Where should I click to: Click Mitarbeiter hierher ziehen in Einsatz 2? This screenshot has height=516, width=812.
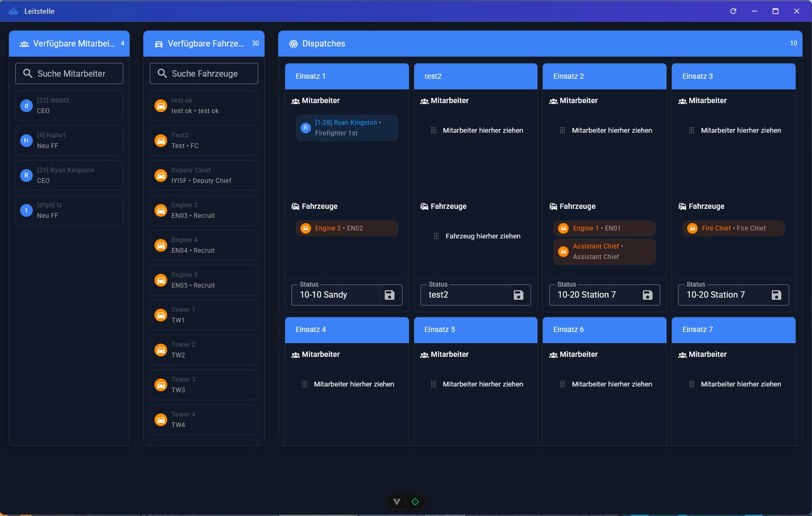(612, 131)
